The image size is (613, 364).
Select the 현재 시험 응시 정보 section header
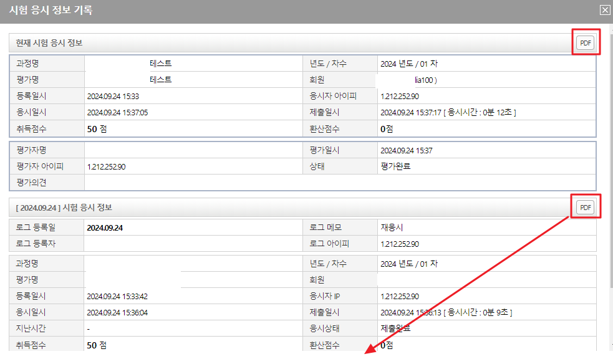point(49,43)
